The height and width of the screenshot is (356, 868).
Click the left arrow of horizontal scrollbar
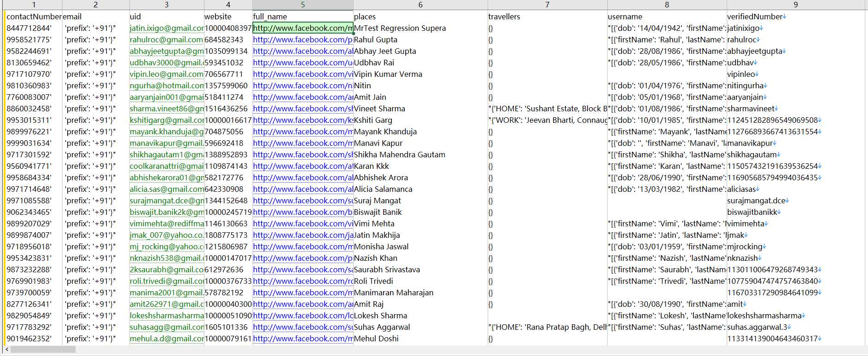[7, 350]
